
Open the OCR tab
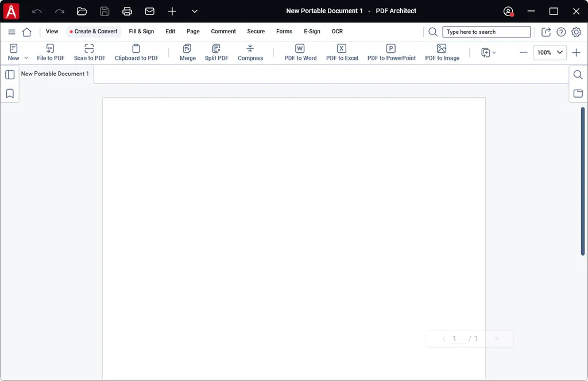tap(337, 32)
